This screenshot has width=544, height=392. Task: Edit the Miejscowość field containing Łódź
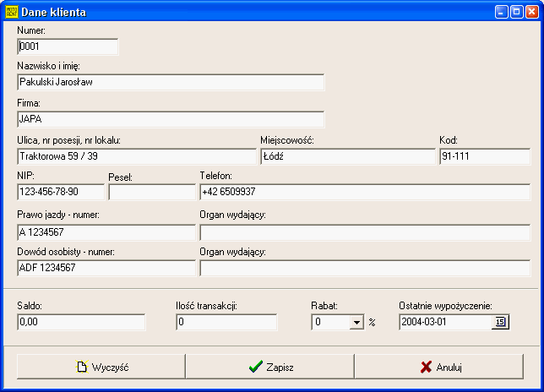pos(346,156)
